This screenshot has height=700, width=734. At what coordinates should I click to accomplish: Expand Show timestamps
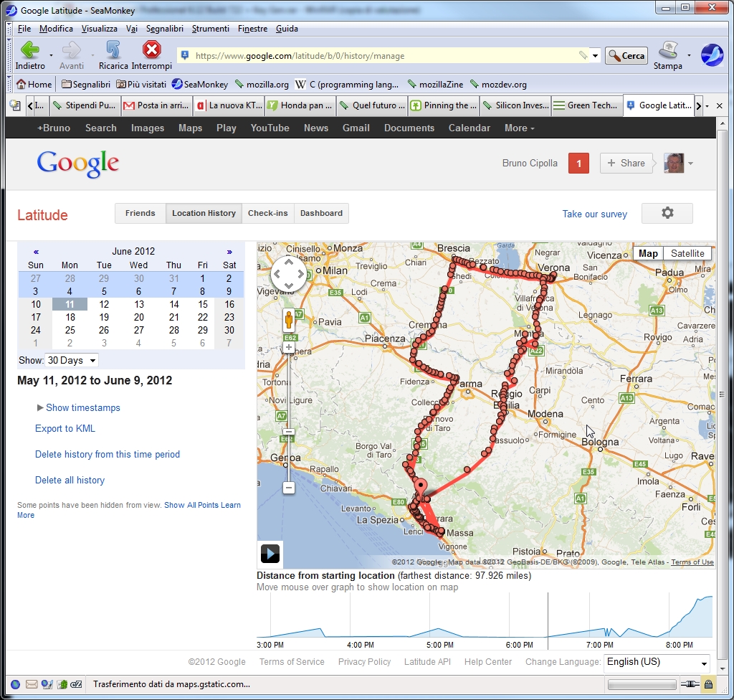click(x=78, y=407)
